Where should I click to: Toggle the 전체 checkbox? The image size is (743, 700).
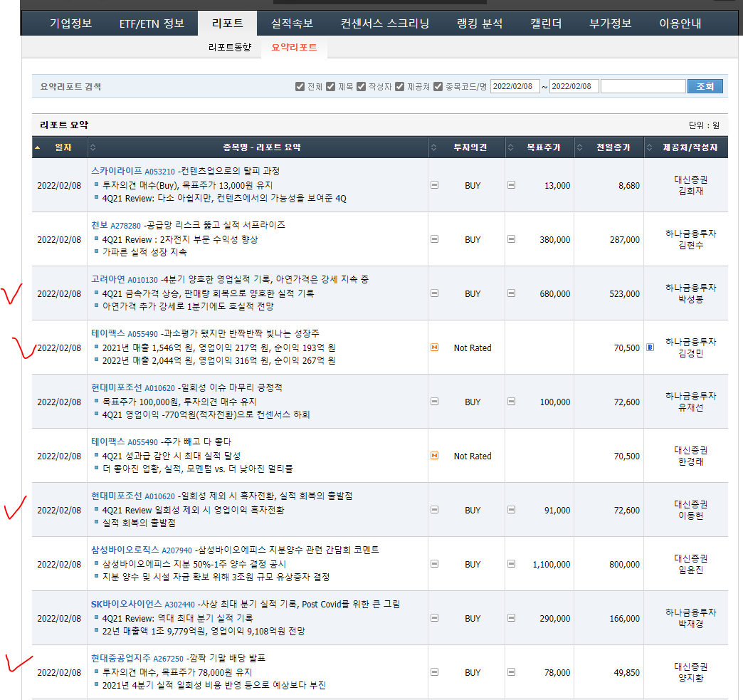pos(300,86)
